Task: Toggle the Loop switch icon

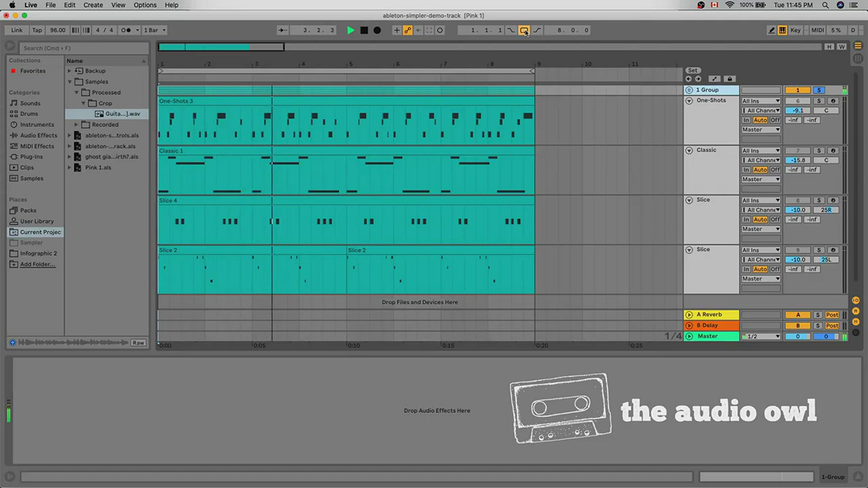Action: pos(524,30)
